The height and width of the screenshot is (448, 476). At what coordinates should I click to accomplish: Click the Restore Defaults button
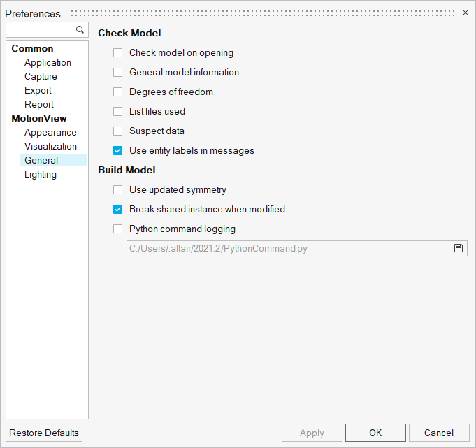[x=44, y=433]
